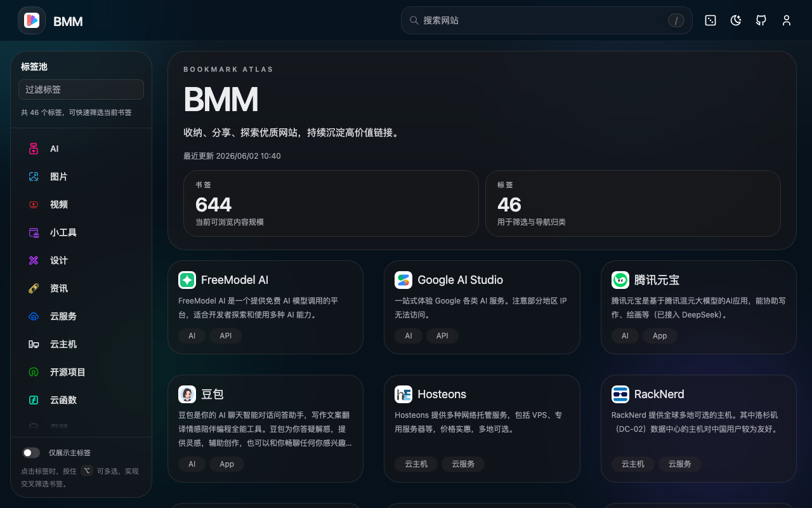Open the 豆包 title link
The image size is (812, 508).
(x=213, y=394)
